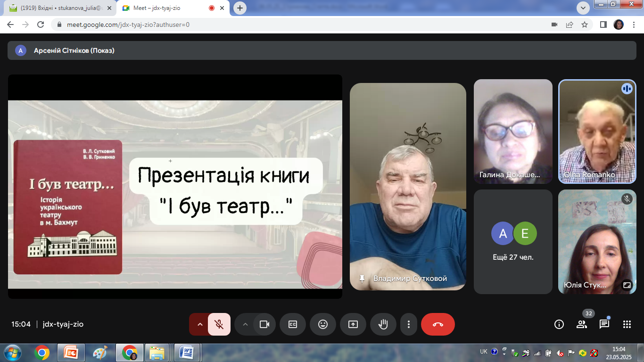Unmute the microphone in Meet toolbar
The height and width of the screenshot is (362, 644).
click(x=219, y=324)
